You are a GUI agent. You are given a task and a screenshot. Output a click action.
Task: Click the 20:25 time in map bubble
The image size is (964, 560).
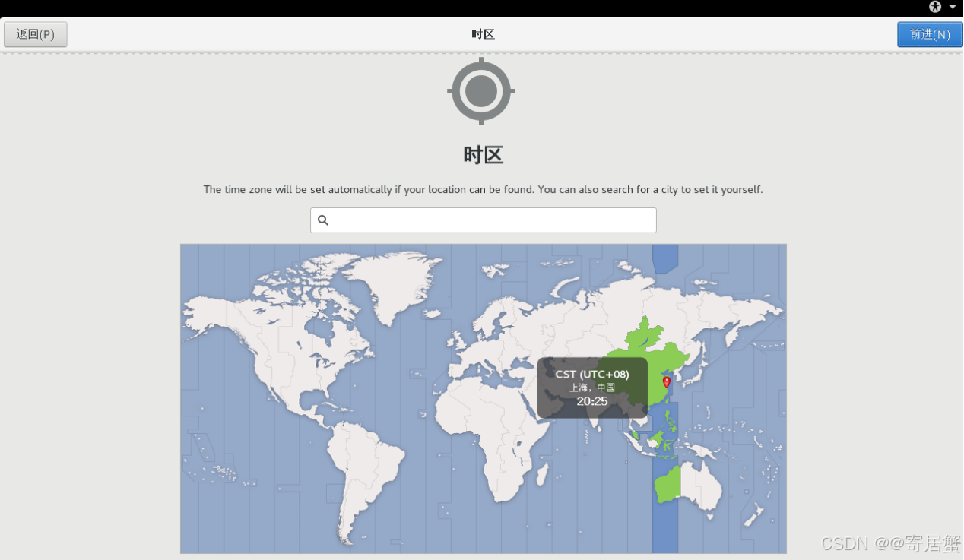592,401
